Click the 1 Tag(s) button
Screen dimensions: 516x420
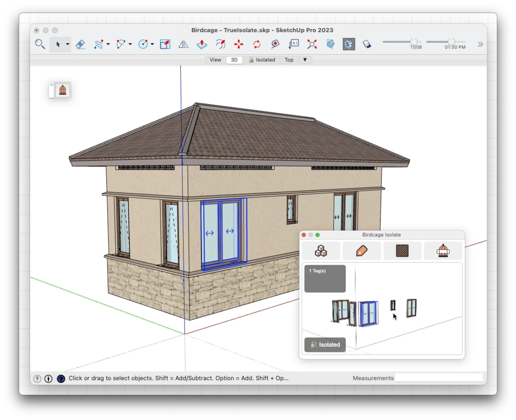(325, 278)
